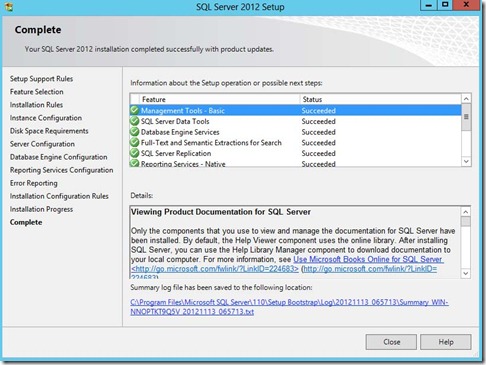Select the SQL Server Replication row
The height and width of the screenshot is (365, 486).
tap(295, 153)
